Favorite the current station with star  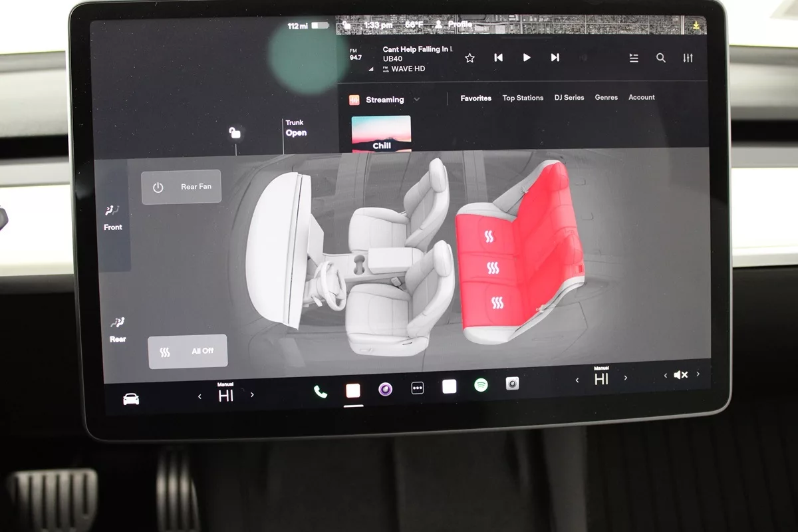tap(469, 58)
